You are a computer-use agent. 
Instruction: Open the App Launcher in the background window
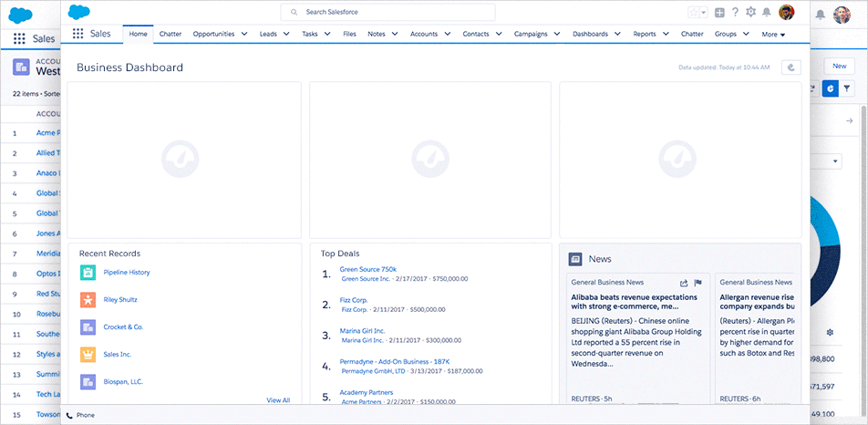coord(19,38)
